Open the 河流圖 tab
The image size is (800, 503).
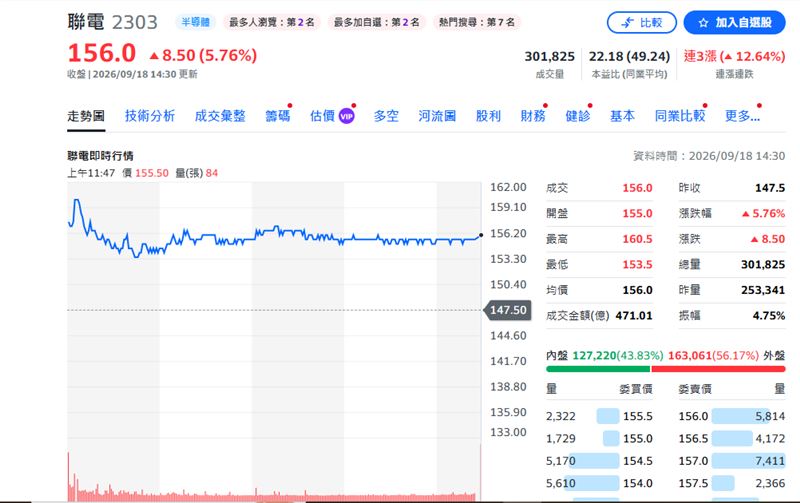437,116
